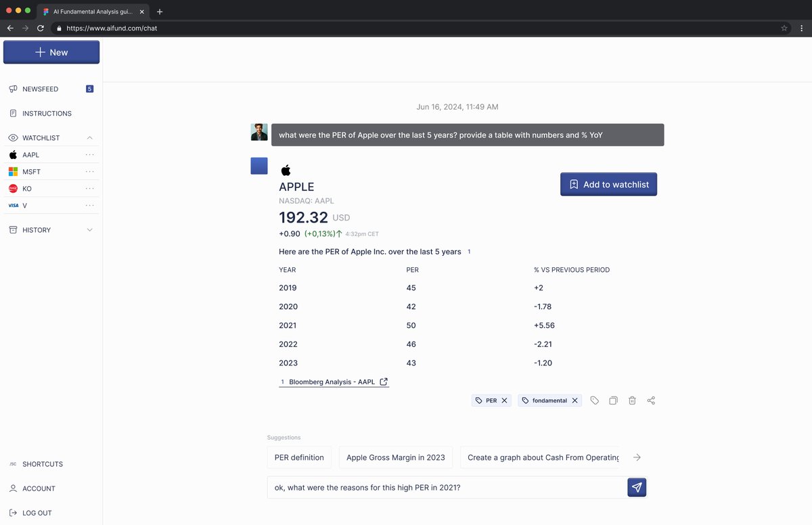
Task: Open the more options for MSFT
Action: point(90,172)
